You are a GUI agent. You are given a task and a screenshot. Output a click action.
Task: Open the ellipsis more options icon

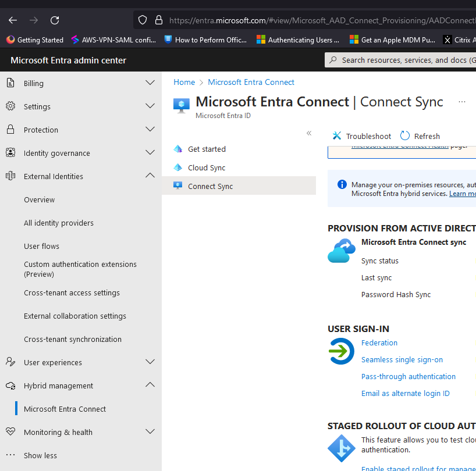point(462,102)
